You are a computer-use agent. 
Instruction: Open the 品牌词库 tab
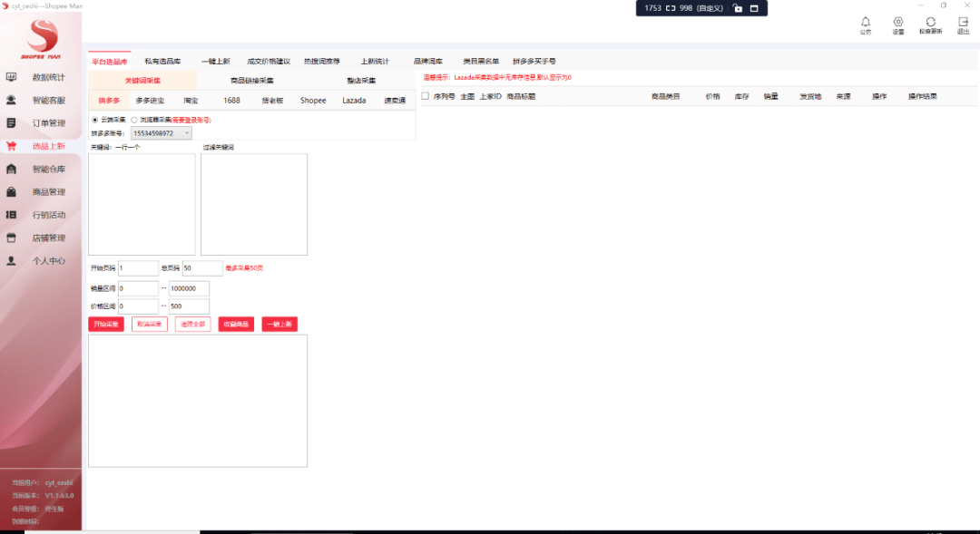pyautogui.click(x=428, y=62)
